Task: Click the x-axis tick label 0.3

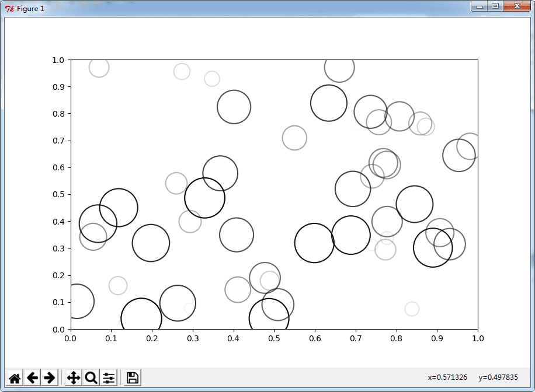Action: pyautogui.click(x=193, y=338)
